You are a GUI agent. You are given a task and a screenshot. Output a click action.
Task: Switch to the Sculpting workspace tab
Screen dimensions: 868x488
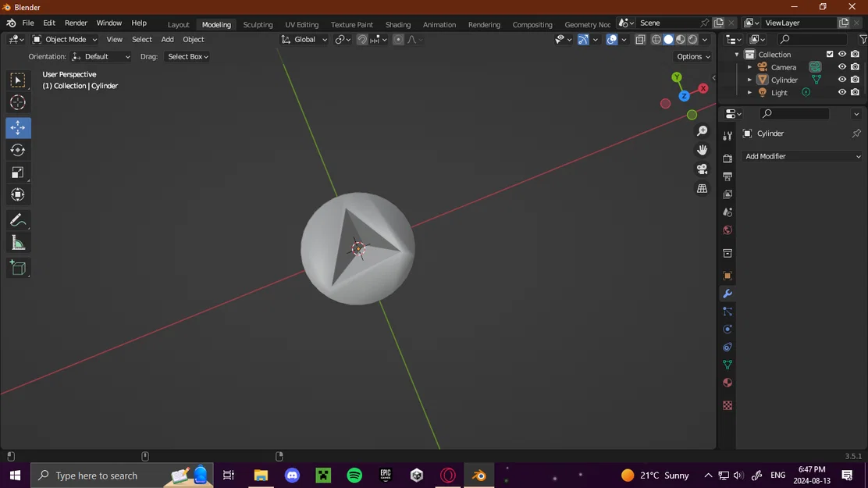[258, 24]
